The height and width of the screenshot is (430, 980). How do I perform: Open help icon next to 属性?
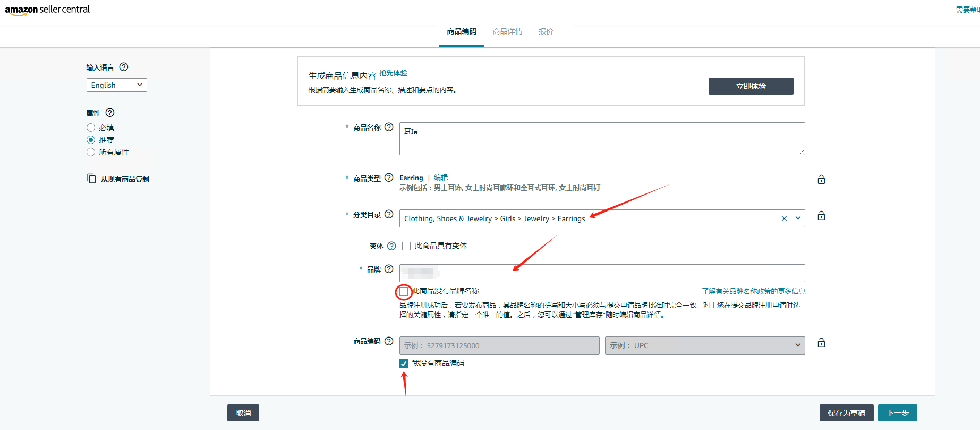[x=110, y=113]
